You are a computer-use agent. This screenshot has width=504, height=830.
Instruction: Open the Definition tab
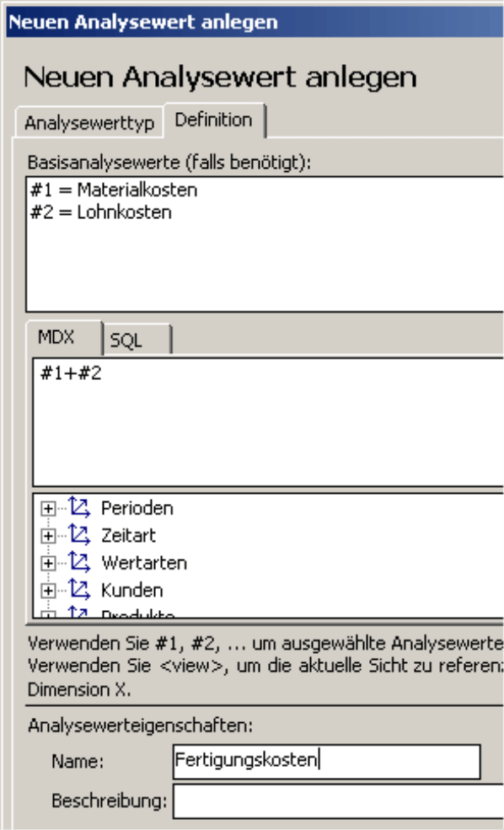coord(214,120)
